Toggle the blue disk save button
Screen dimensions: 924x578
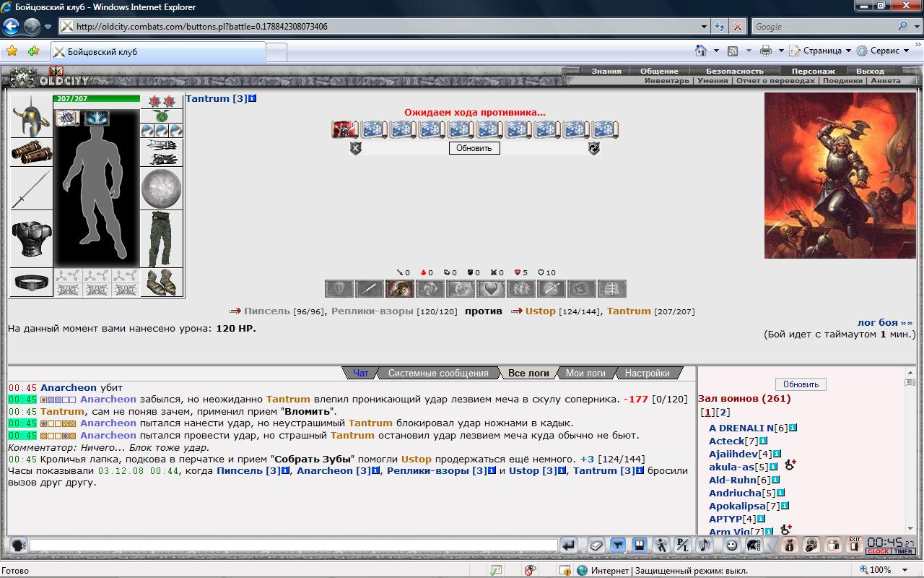(x=639, y=545)
